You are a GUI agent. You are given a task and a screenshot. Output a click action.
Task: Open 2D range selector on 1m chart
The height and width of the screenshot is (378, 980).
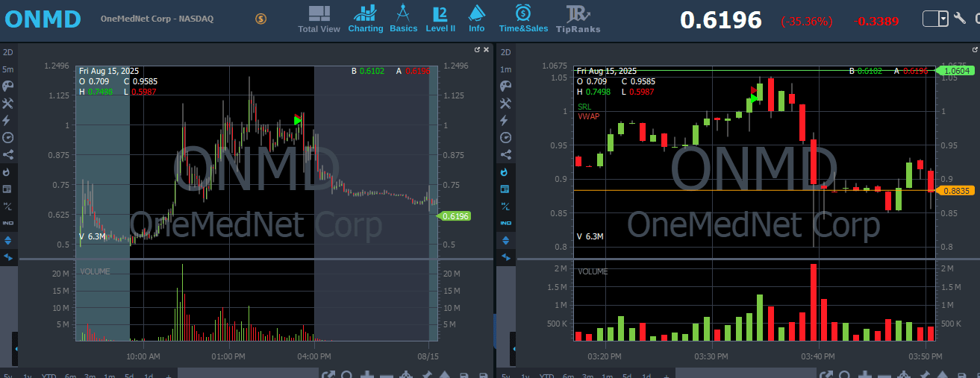505,52
